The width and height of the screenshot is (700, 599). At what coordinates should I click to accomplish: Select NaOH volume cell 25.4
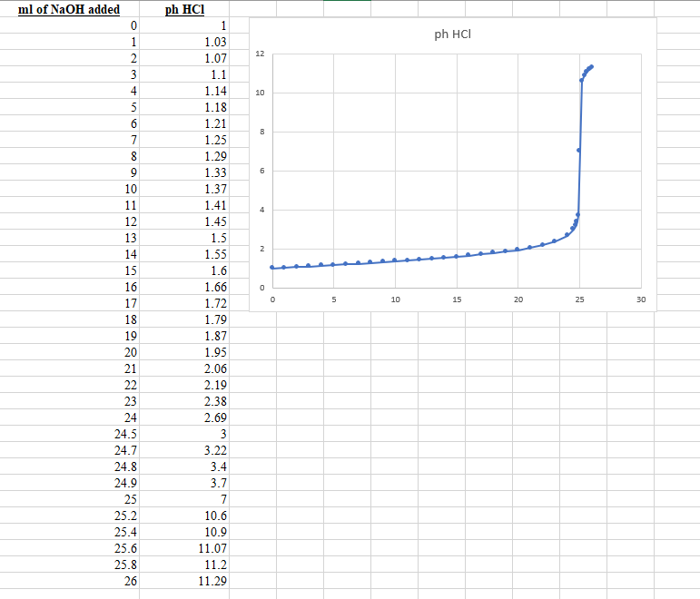(69, 532)
